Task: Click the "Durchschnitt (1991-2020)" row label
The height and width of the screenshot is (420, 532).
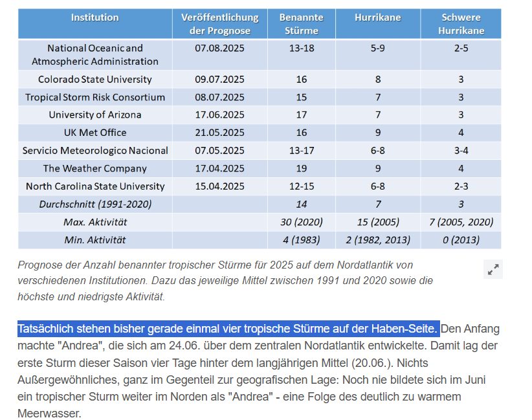Action: pos(95,204)
